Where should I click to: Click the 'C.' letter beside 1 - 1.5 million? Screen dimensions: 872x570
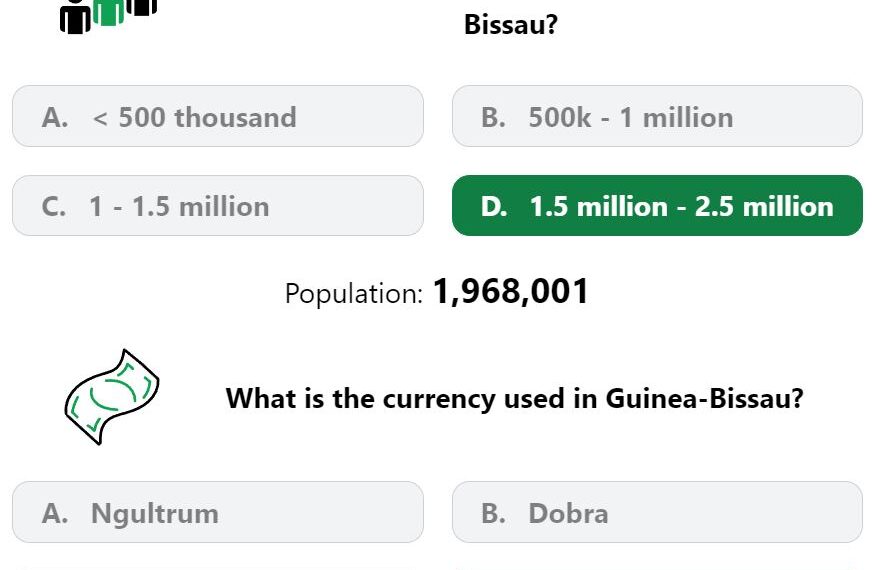click(53, 206)
